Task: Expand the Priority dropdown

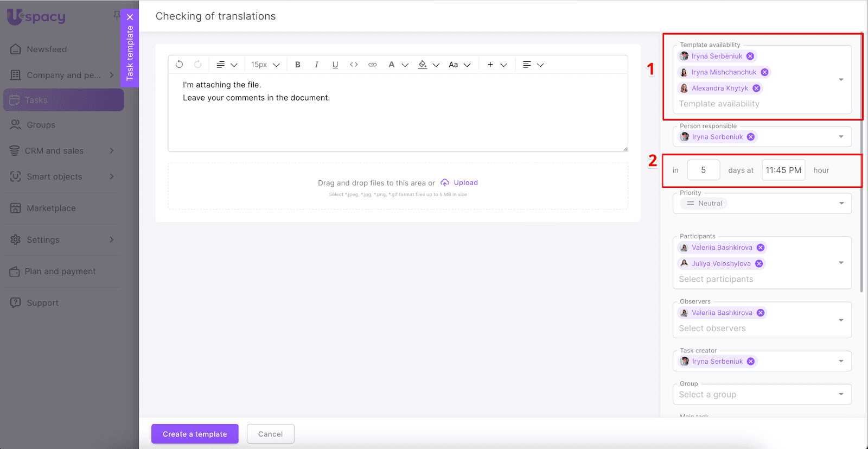Action: pyautogui.click(x=841, y=204)
